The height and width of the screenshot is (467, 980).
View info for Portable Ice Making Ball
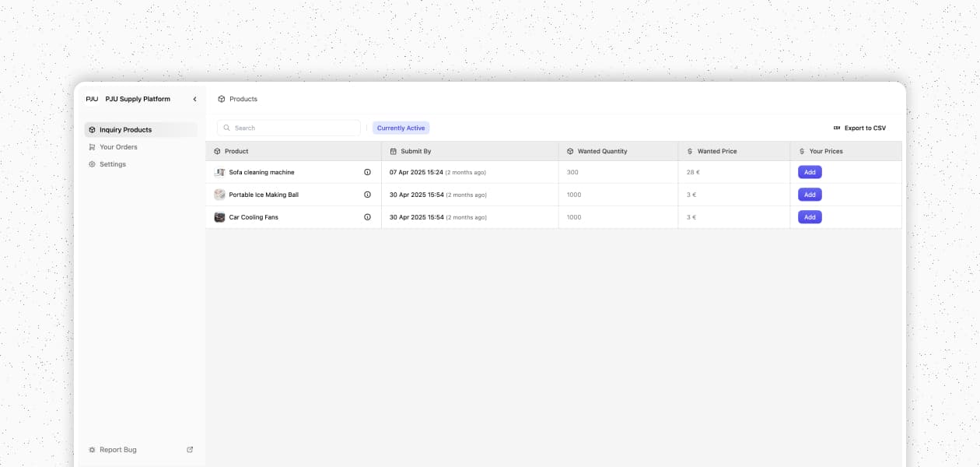coord(367,195)
